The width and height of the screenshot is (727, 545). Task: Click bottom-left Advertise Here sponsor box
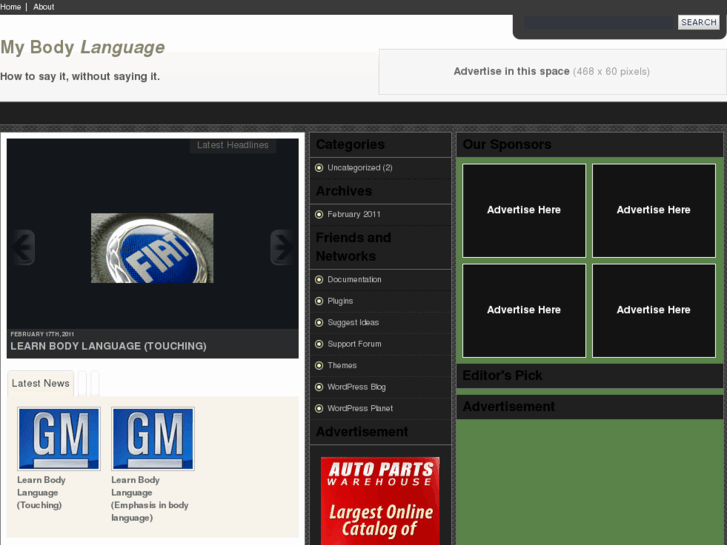[x=524, y=310]
